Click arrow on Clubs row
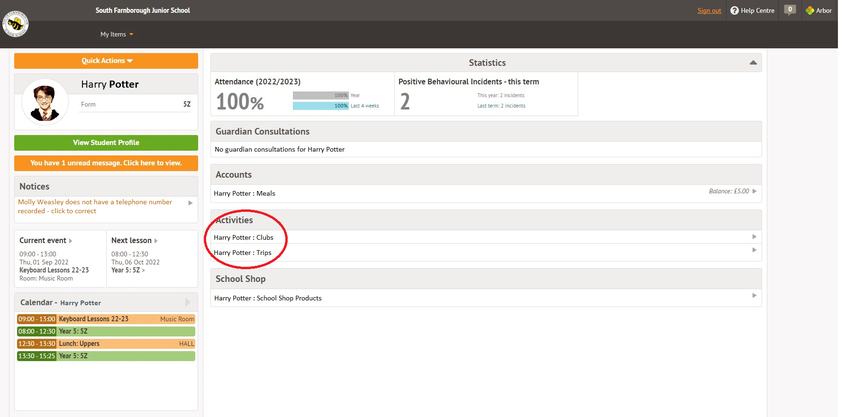 point(754,237)
